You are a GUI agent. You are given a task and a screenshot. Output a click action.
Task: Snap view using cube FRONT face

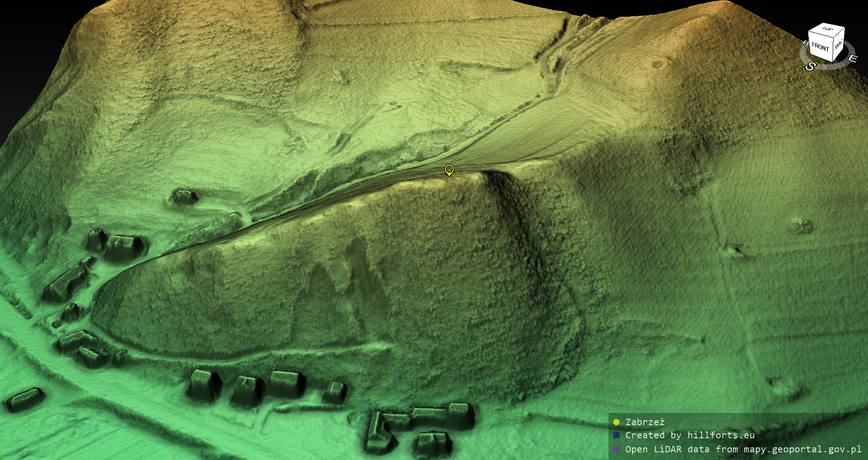point(820,47)
